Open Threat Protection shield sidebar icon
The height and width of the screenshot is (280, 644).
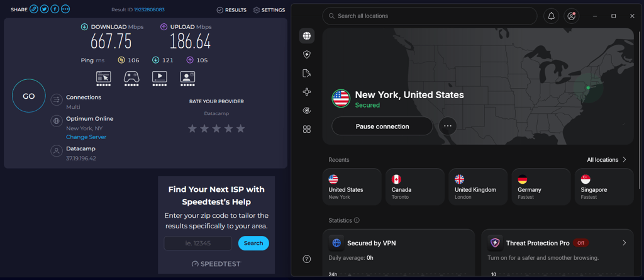307,54
